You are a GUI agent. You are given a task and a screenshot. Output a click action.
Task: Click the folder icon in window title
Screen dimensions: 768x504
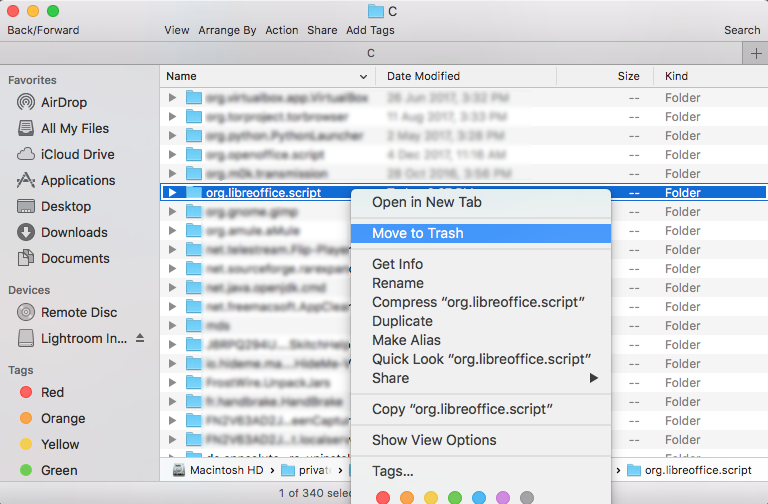pyautogui.click(x=376, y=11)
